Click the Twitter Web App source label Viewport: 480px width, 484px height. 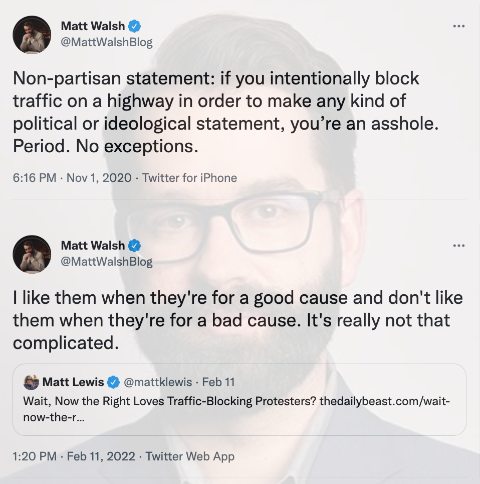click(x=190, y=456)
